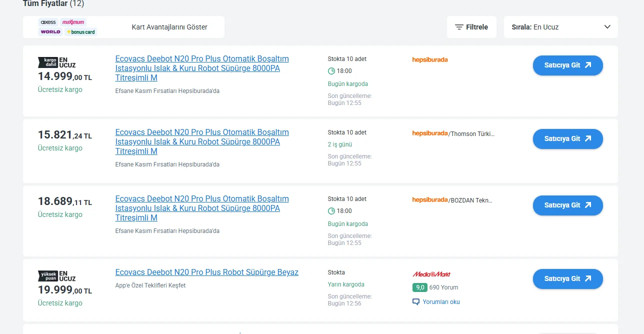
Task: Open the Sırala: En Ucuz sort dropdown
Action: pyautogui.click(x=560, y=27)
